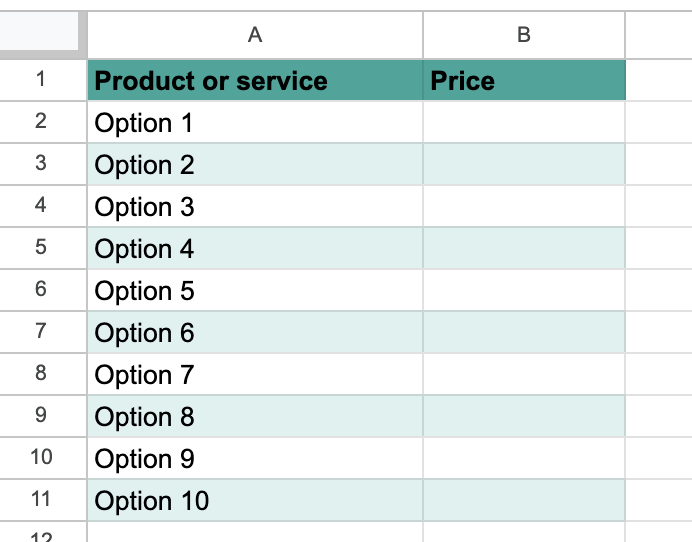Click the empty Price cell beside Option 9
Viewport: 692px width, 542px height.
click(524, 459)
